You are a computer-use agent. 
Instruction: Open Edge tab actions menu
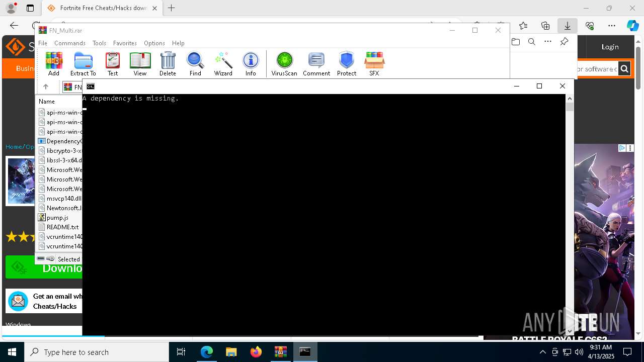pyautogui.click(x=30, y=8)
